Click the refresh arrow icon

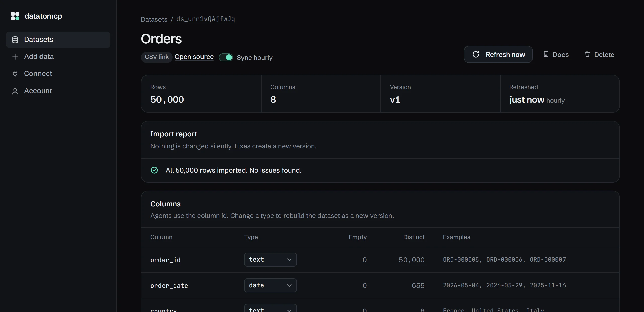click(476, 54)
